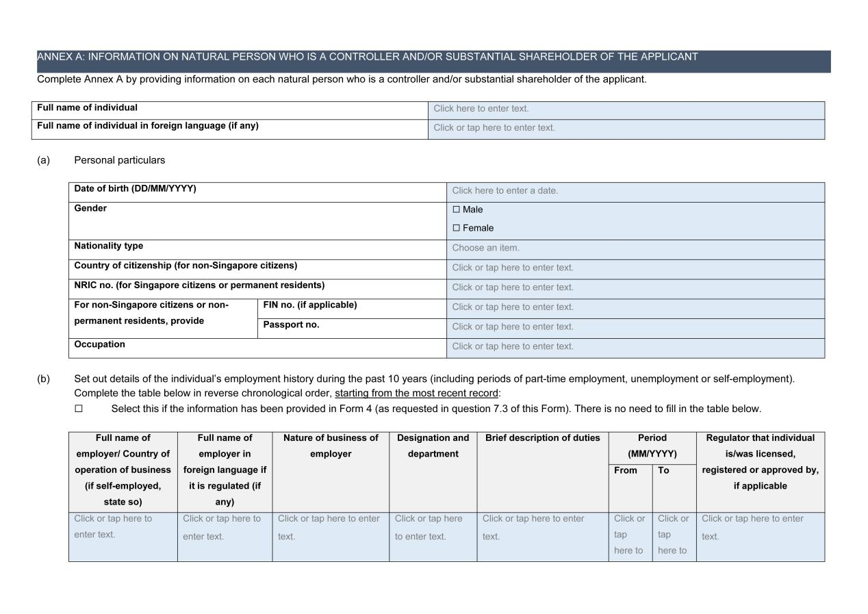The width and height of the screenshot is (868, 614).
Task: Open the Nationality type dropdown
Action: 635,248
